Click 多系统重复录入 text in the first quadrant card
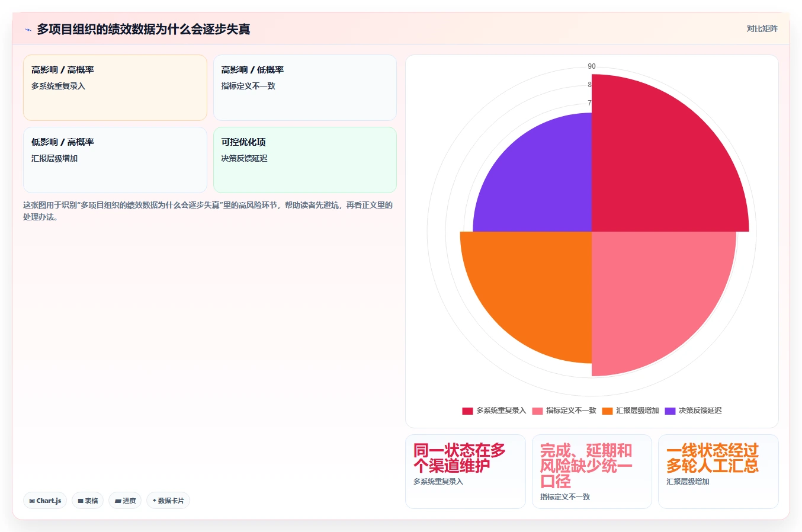 click(58, 86)
